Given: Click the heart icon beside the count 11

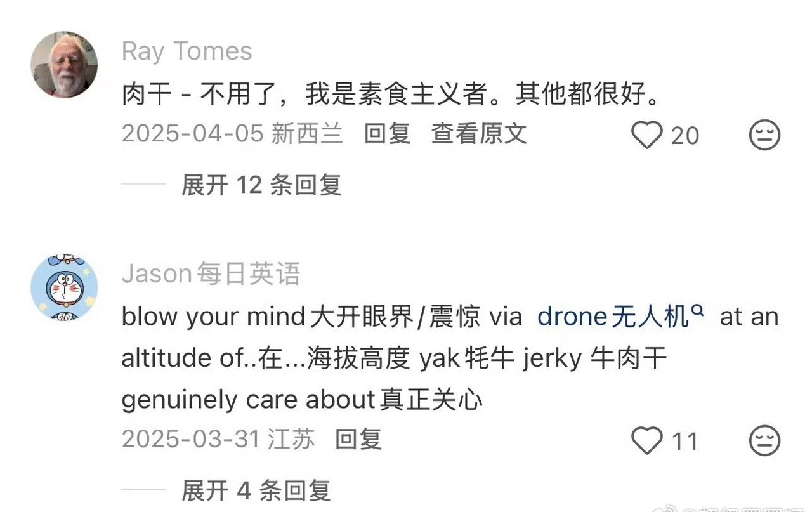Looking at the screenshot, I should tap(647, 439).
